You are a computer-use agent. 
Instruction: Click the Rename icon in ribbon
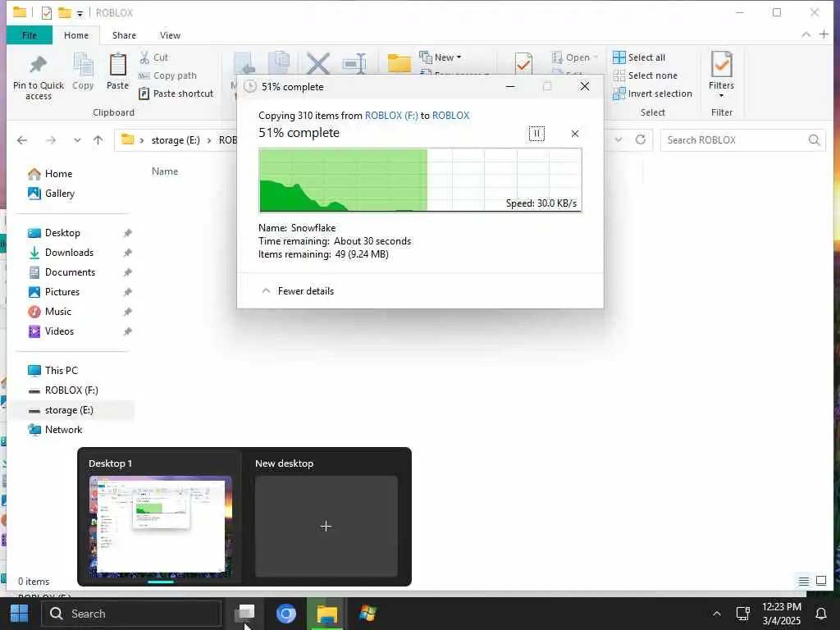(354, 63)
